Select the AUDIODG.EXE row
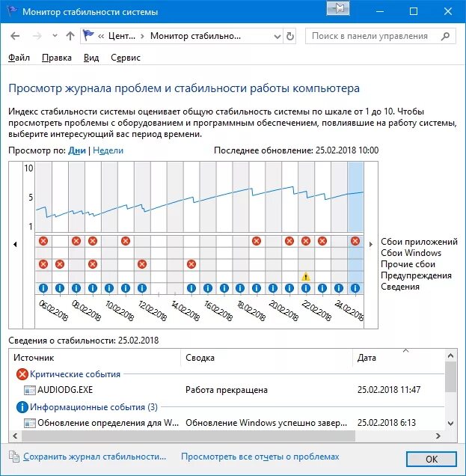The height and width of the screenshot is (476, 466). [x=227, y=390]
